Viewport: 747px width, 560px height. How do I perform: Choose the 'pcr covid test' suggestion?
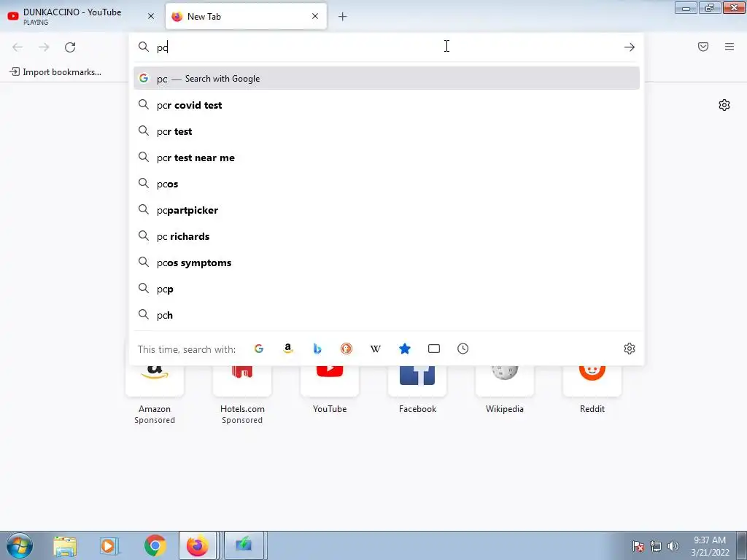coord(387,105)
